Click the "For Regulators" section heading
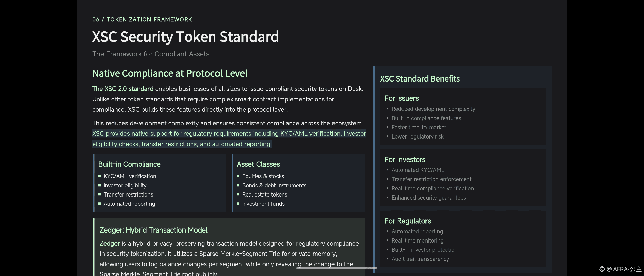Screen dimensions: 644x276 [x=408, y=221]
